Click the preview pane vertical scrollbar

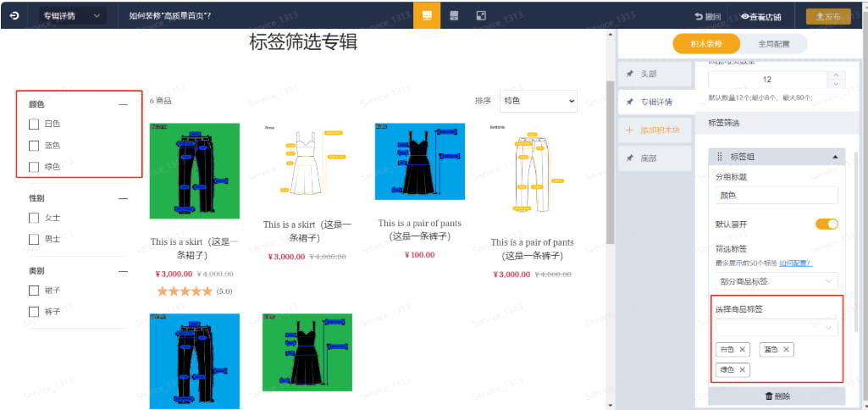pyautogui.click(x=611, y=163)
